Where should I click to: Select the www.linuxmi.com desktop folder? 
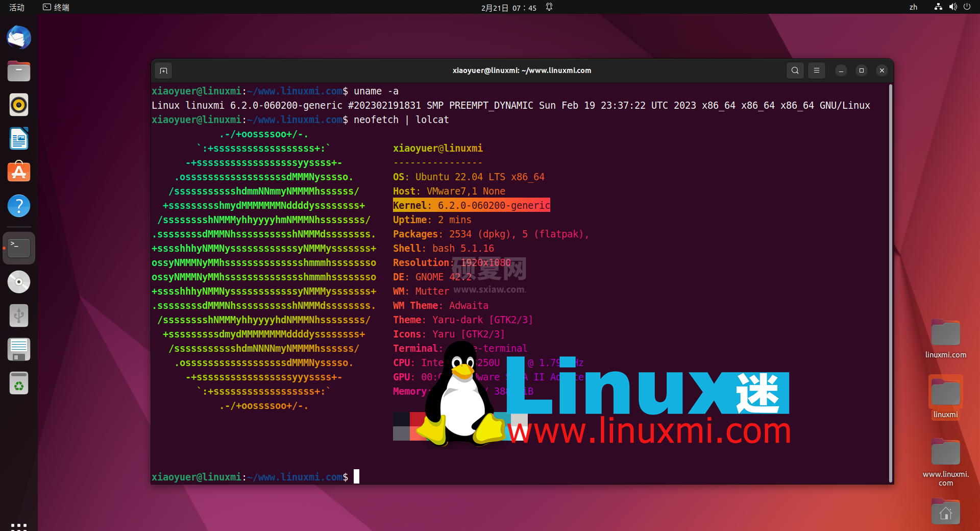click(945, 463)
